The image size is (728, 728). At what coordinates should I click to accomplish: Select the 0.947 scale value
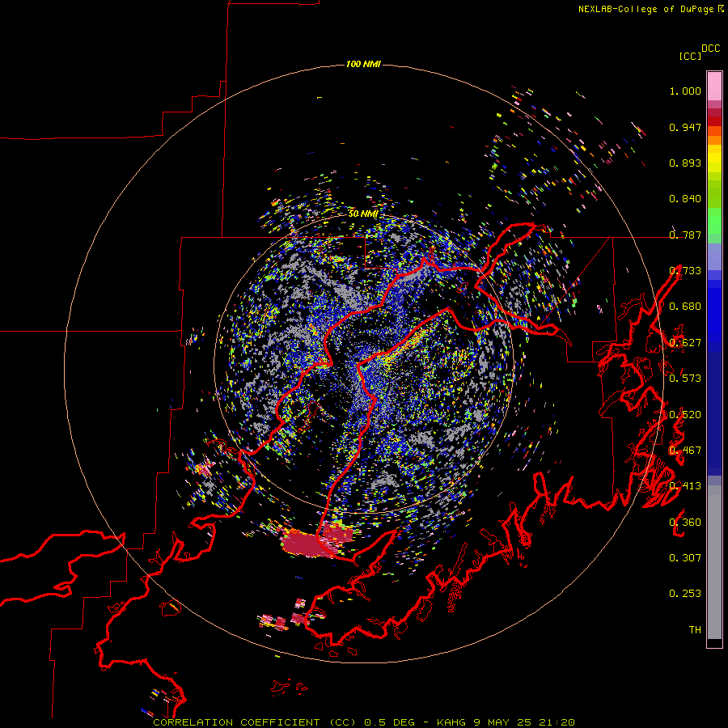pyautogui.click(x=685, y=127)
